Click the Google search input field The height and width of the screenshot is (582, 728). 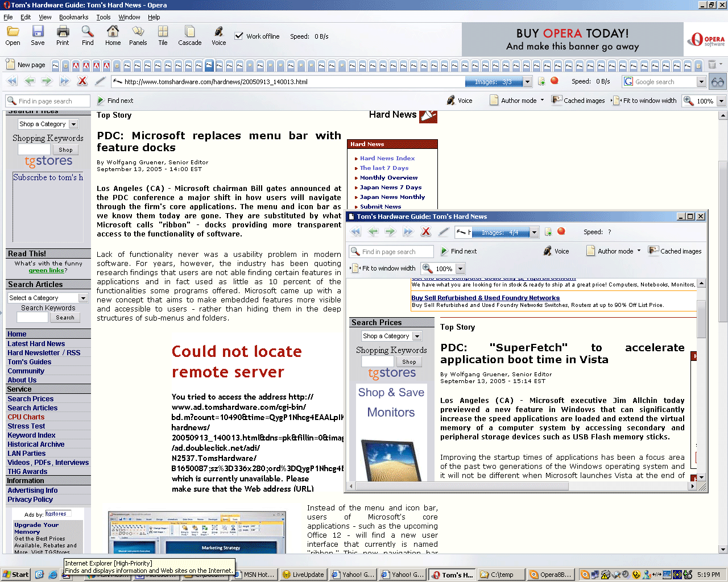point(660,82)
